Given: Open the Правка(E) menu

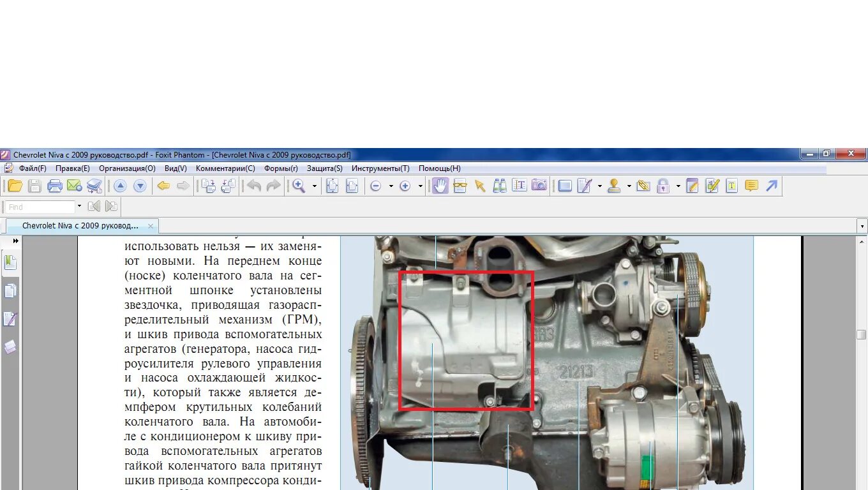Looking at the screenshot, I should point(72,168).
